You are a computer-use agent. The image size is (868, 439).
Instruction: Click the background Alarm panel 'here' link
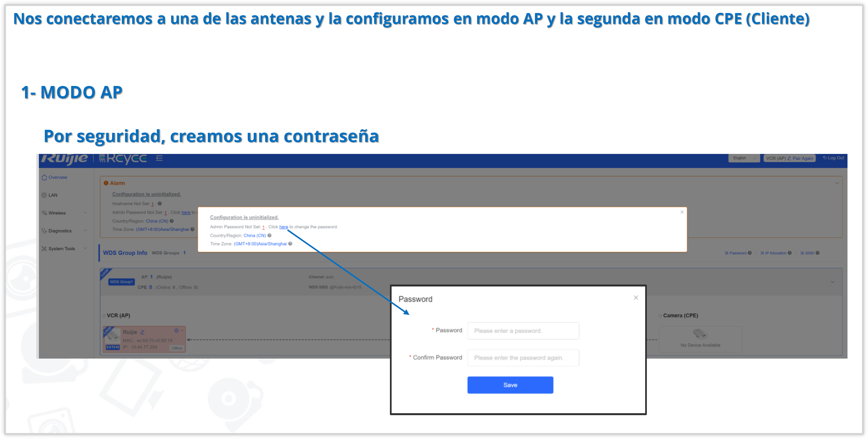point(186,212)
